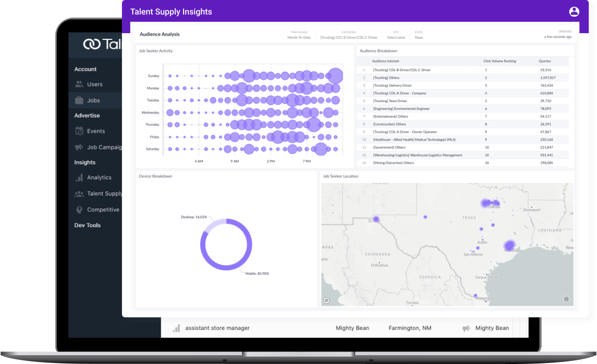Open the City Select value dropdown

pos(396,37)
